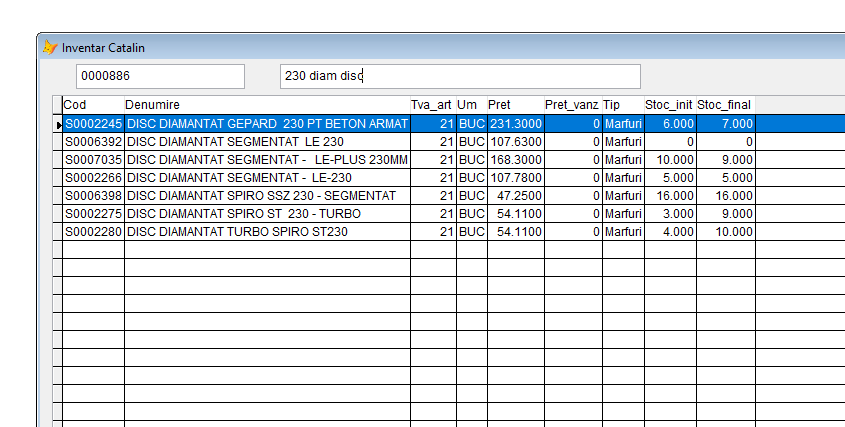The height and width of the screenshot is (427, 845).
Task: Click Stoc_init value 6.000
Action: tap(670, 123)
